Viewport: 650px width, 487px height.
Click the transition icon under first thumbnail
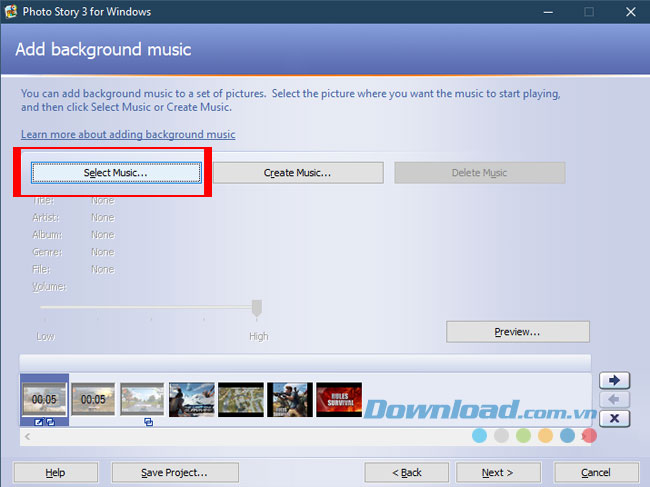point(51,422)
